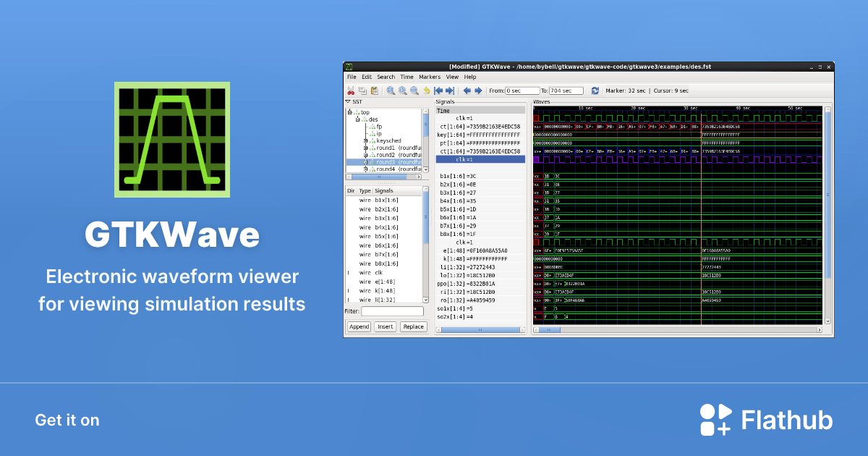Select the ip node in the tree
The width and height of the screenshot is (868, 456).
click(x=378, y=134)
